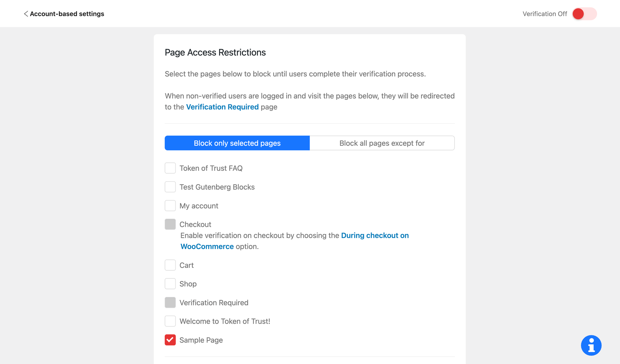Click the Page Access Restrictions heading
Viewport: 620px width, 364px height.
(x=215, y=52)
